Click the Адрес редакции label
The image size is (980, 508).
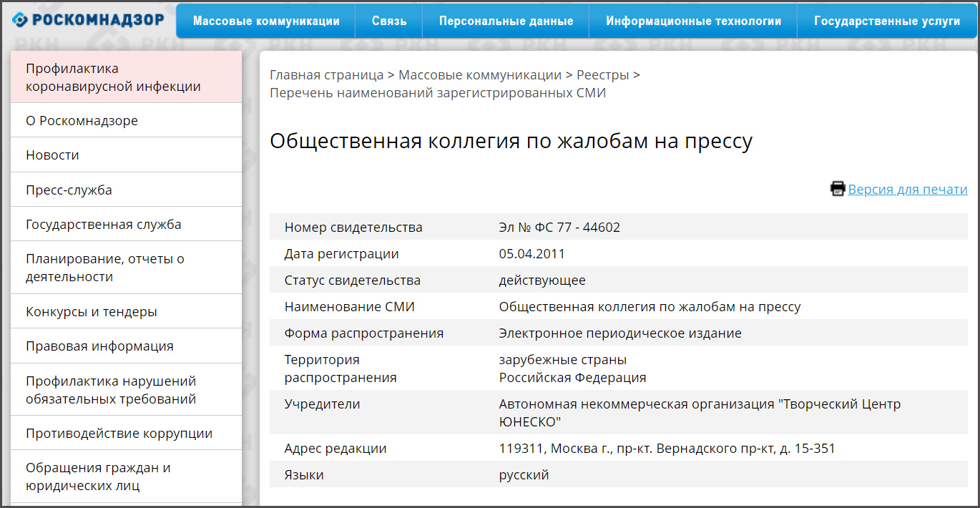[x=335, y=449]
